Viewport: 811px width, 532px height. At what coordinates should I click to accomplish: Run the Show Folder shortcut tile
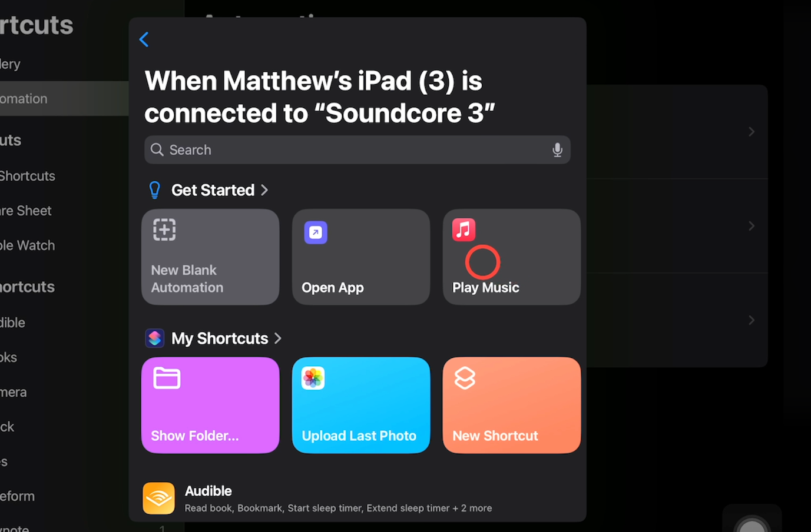(x=210, y=405)
